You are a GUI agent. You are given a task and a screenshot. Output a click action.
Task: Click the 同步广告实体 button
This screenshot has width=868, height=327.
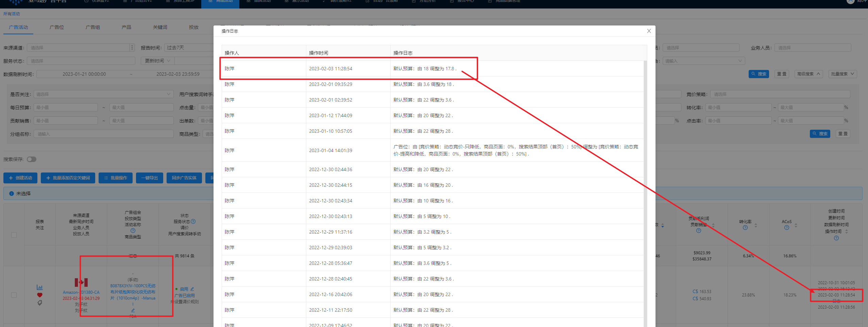184,178
